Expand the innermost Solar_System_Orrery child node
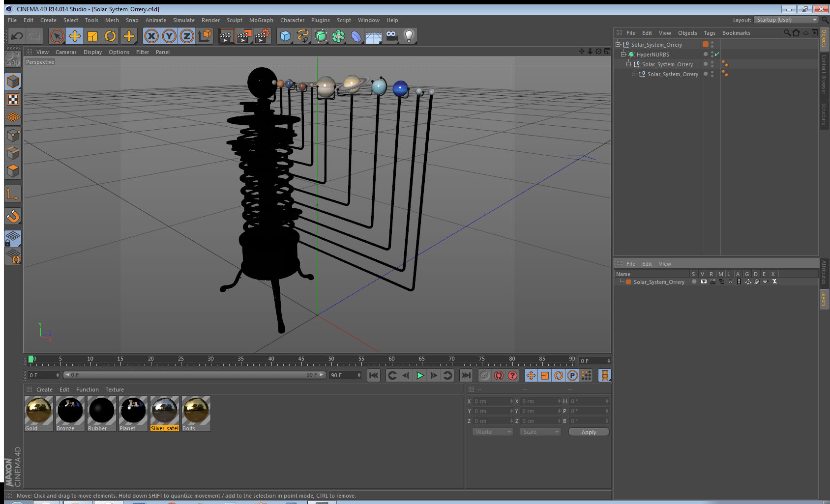Viewport: 830px width, 504px height. tap(634, 74)
